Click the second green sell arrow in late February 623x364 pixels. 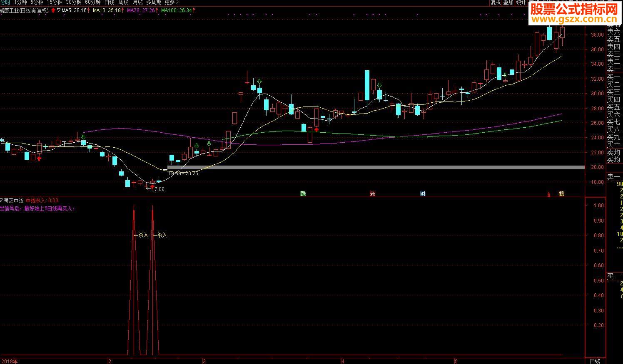point(209,144)
